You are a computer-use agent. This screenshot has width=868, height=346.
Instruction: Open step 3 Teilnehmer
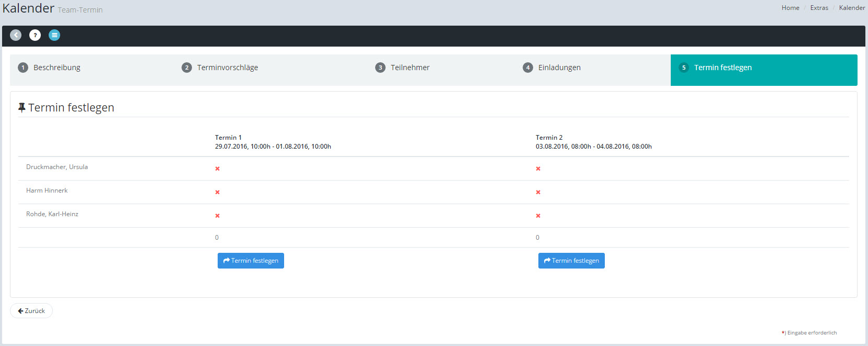click(410, 68)
